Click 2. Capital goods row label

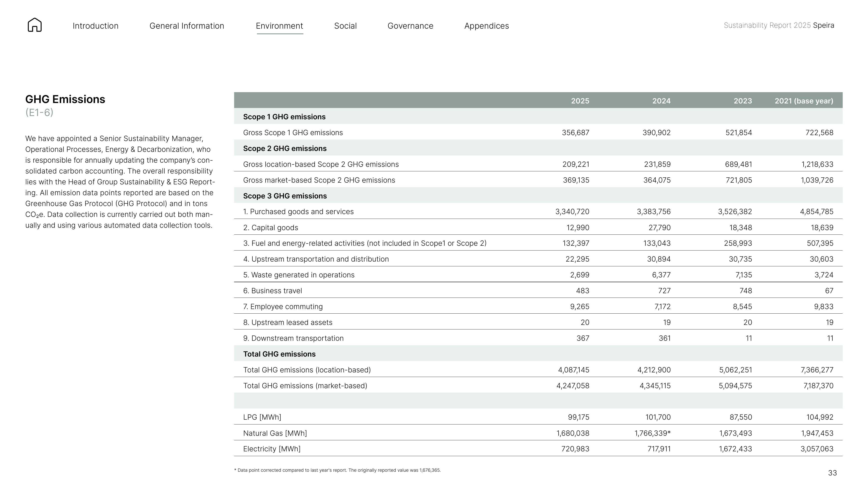(271, 228)
